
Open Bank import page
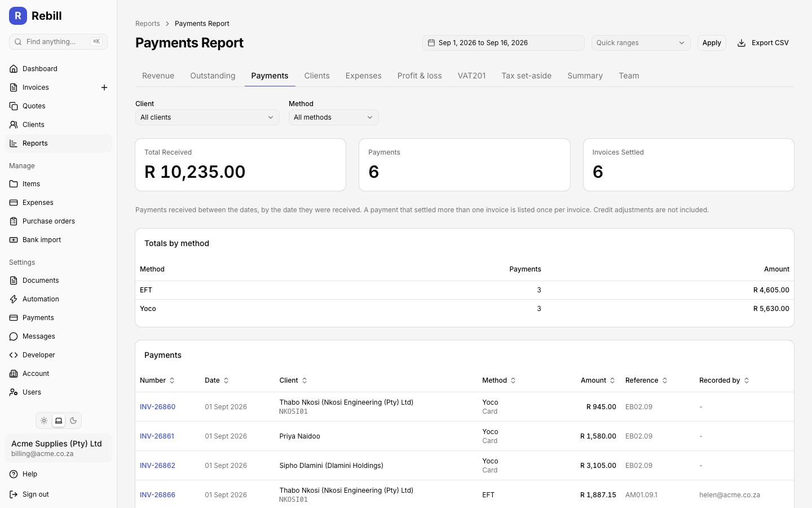click(x=58, y=240)
